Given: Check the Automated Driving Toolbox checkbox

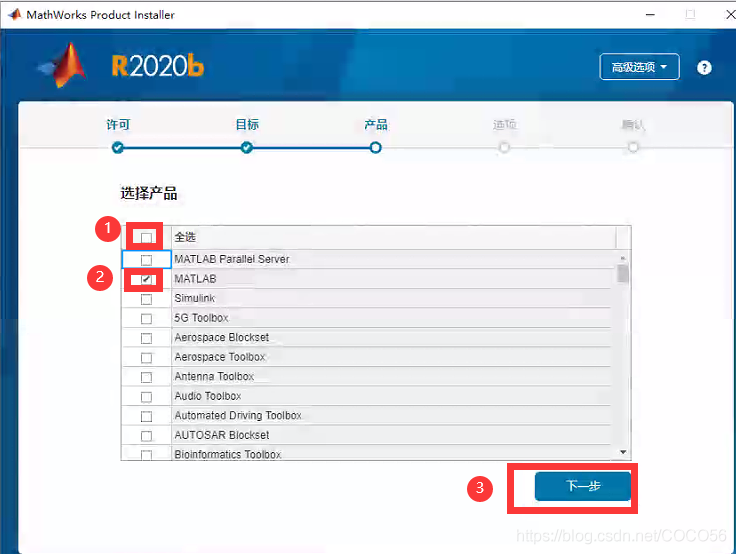Looking at the screenshot, I should tap(146, 416).
